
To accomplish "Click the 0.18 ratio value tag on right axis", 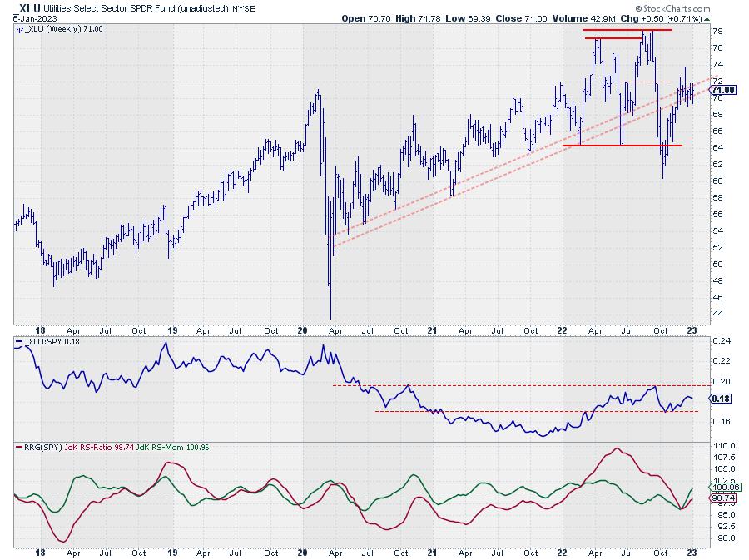I will (x=718, y=400).
